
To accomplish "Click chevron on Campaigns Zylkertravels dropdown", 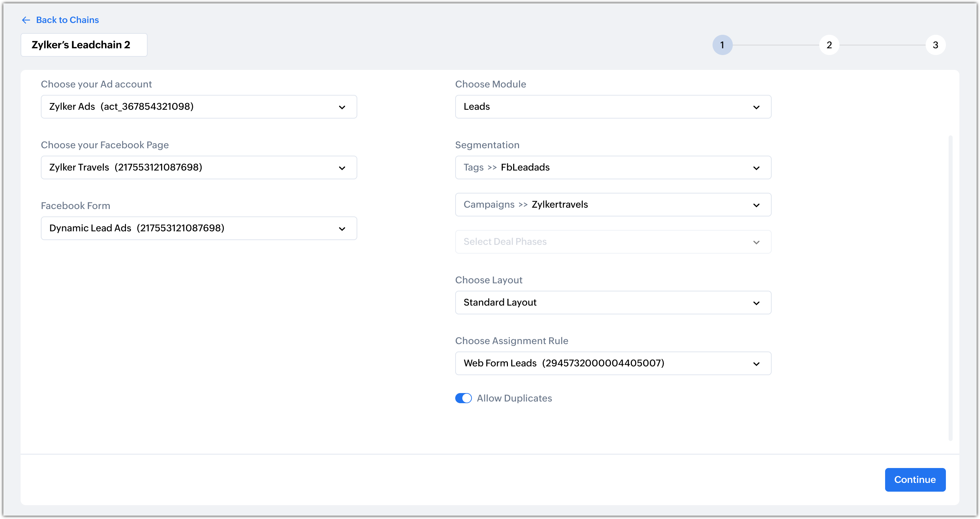I will 756,205.
